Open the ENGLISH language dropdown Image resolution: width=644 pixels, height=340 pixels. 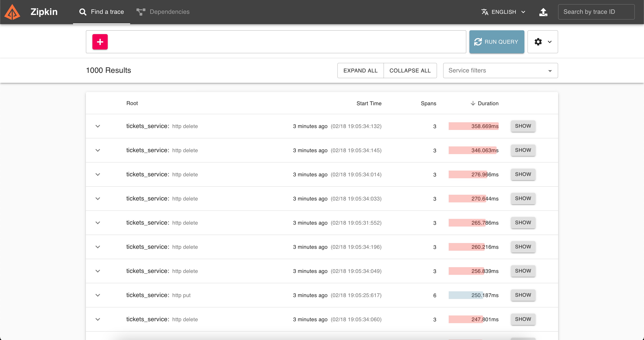pyautogui.click(x=504, y=12)
